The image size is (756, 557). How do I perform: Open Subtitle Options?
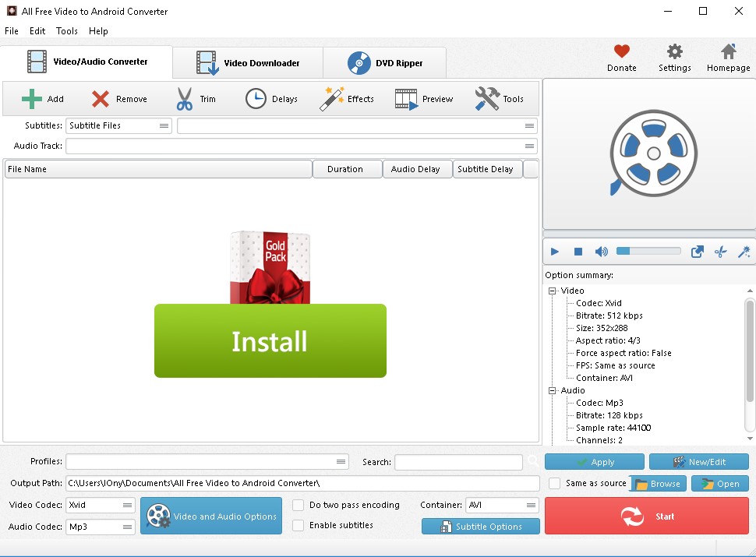[480, 526]
